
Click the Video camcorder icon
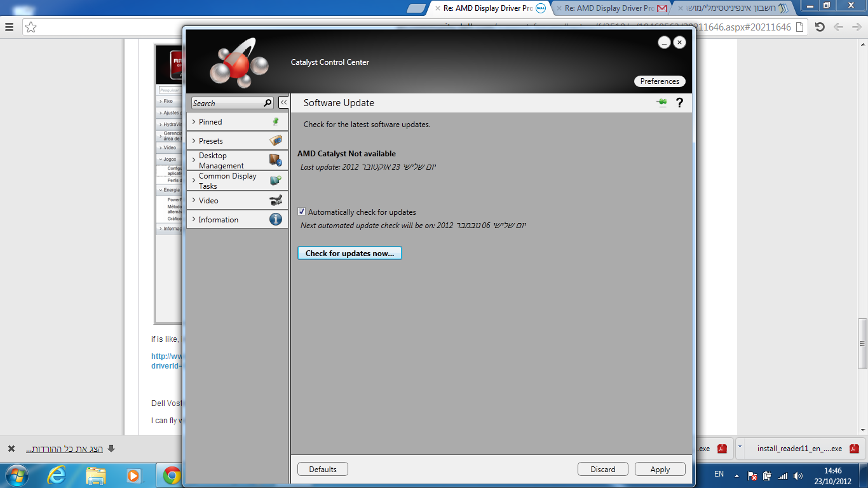275,200
